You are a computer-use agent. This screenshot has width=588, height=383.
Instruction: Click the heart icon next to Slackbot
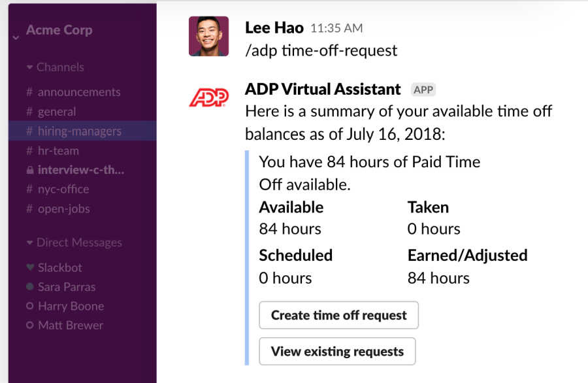pos(30,267)
